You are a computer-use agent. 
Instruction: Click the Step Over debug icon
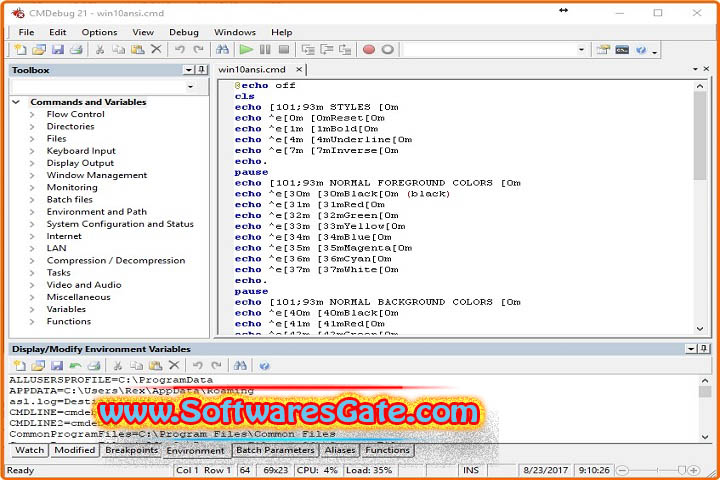(x=327, y=50)
